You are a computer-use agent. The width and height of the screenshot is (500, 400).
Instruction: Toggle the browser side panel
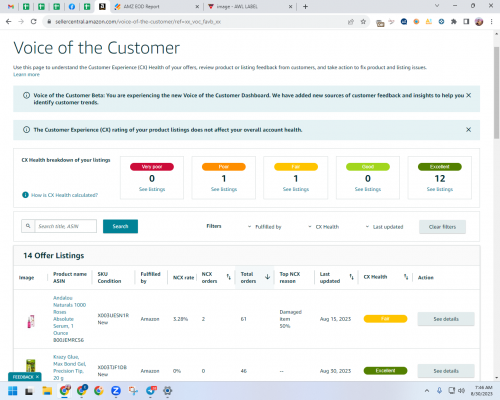(x=466, y=22)
